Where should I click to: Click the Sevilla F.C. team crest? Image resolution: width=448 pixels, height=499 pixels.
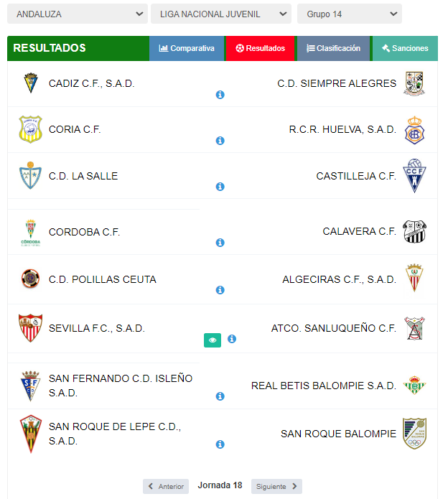[30, 328]
